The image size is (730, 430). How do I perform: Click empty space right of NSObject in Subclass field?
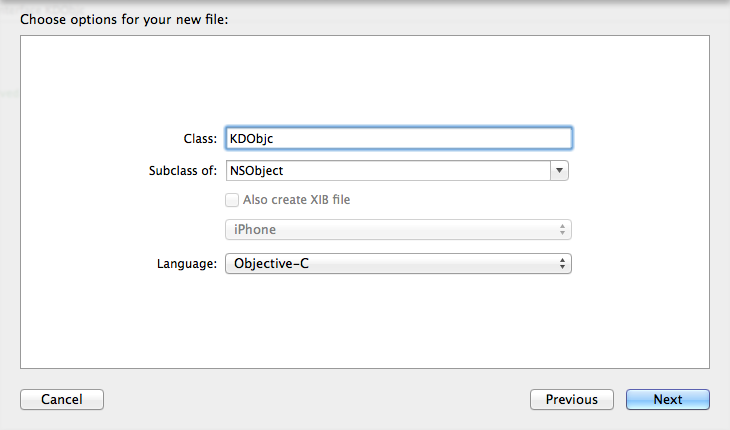420,171
